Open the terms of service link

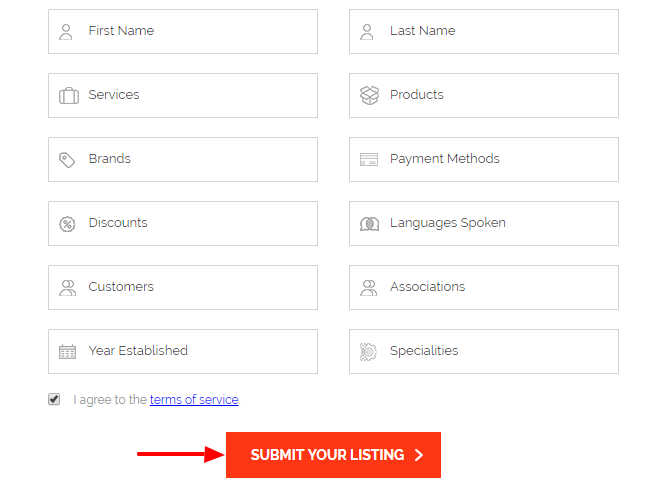coord(194,400)
